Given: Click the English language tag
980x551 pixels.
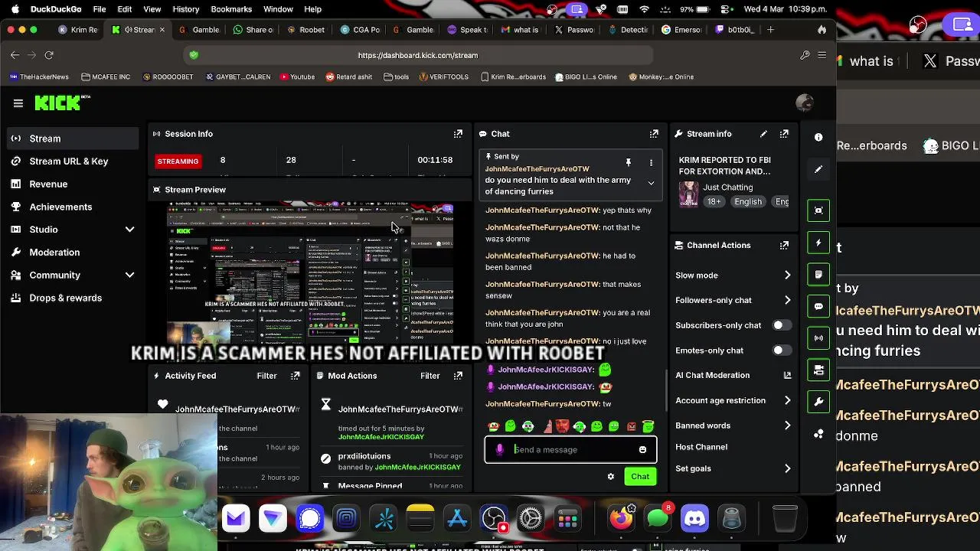Looking at the screenshot, I should [748, 201].
